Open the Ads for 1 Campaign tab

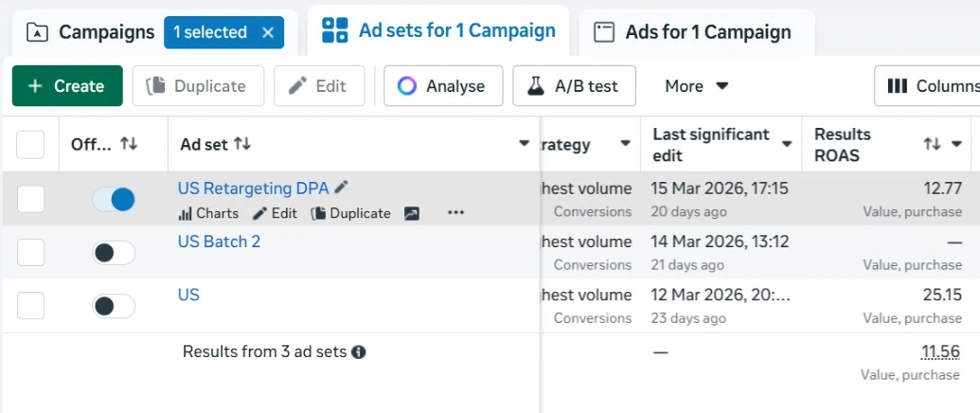tap(696, 32)
